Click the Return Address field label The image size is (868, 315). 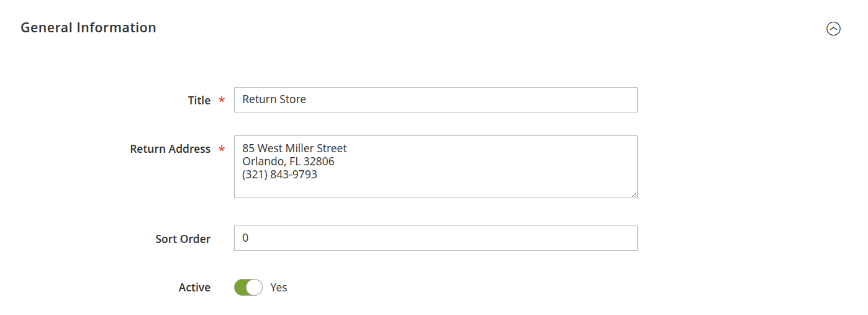coord(170,149)
